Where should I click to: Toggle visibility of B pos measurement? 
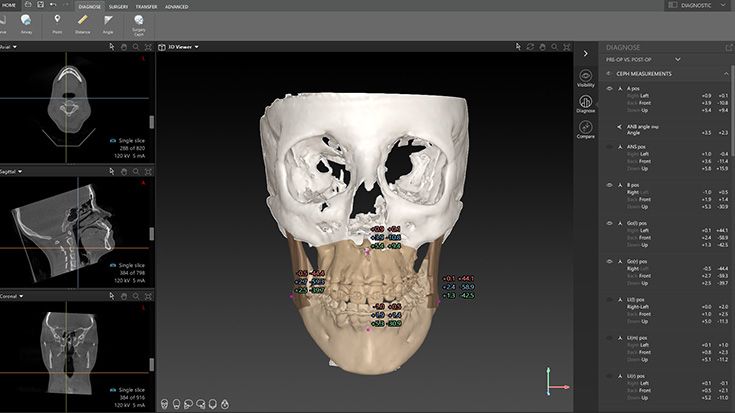coord(609,184)
